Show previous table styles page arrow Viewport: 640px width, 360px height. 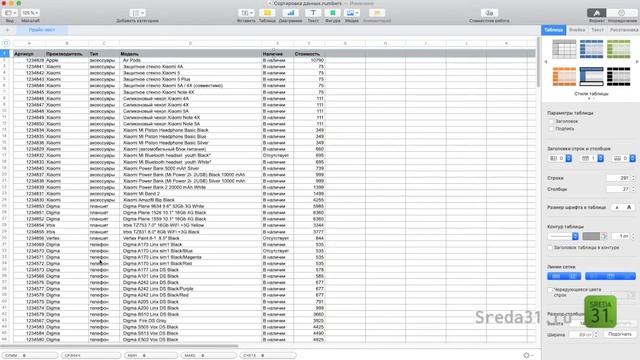point(546,62)
